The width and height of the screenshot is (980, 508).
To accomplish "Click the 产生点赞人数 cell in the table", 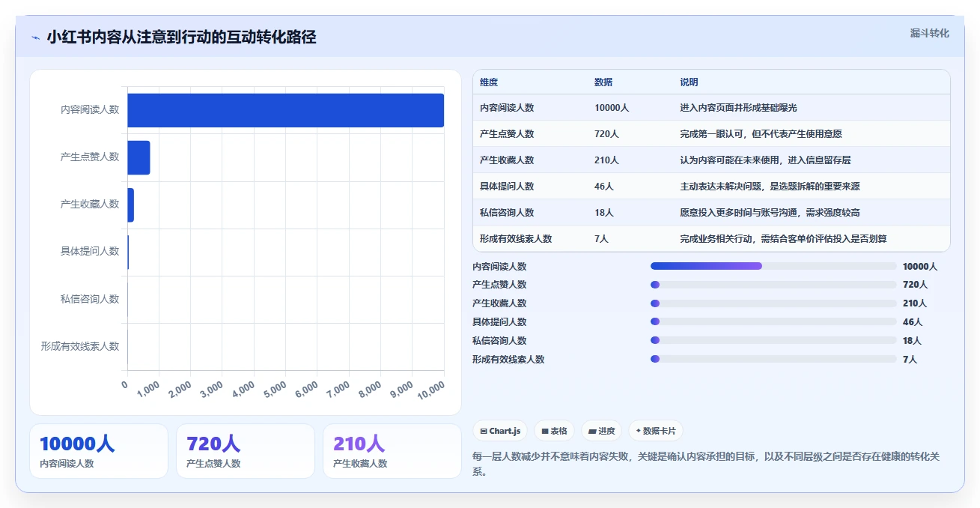I will tap(507, 134).
